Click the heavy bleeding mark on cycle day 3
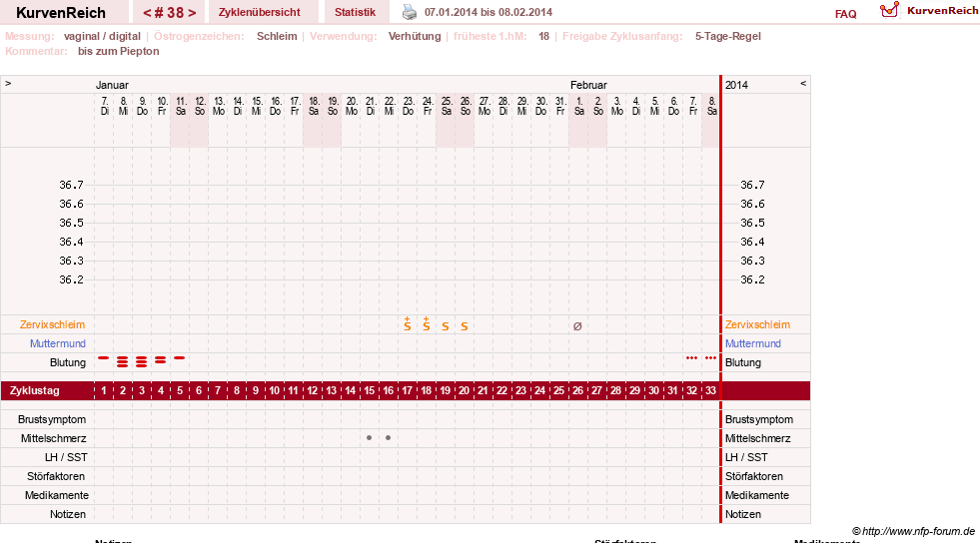The height and width of the screenshot is (543, 980). (141, 361)
